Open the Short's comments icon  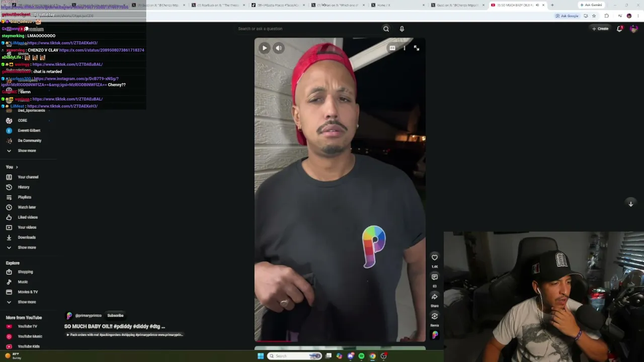[x=435, y=277]
